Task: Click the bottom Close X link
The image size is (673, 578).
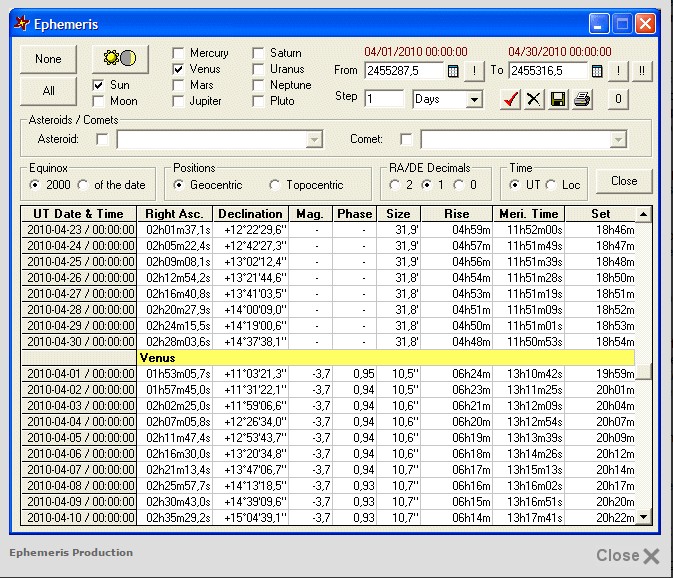Action: pyautogui.click(x=628, y=556)
